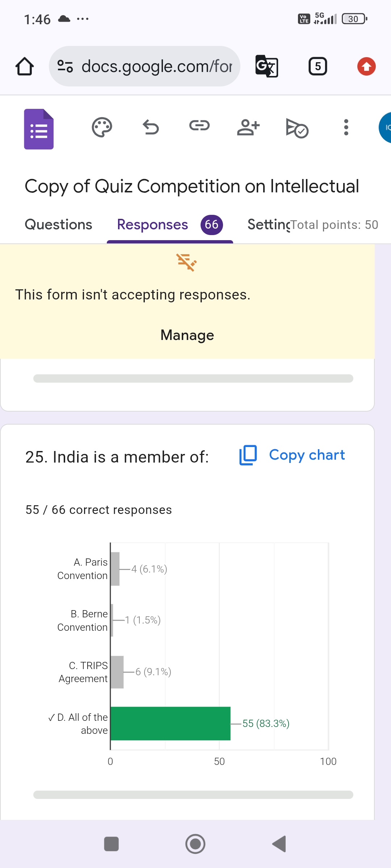Tap the docs.google.com address bar
Viewport: 391px width, 868px height.
145,66
